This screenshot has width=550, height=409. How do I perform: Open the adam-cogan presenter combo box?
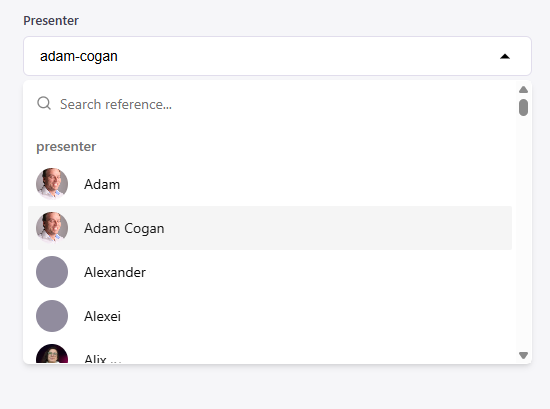click(277, 56)
